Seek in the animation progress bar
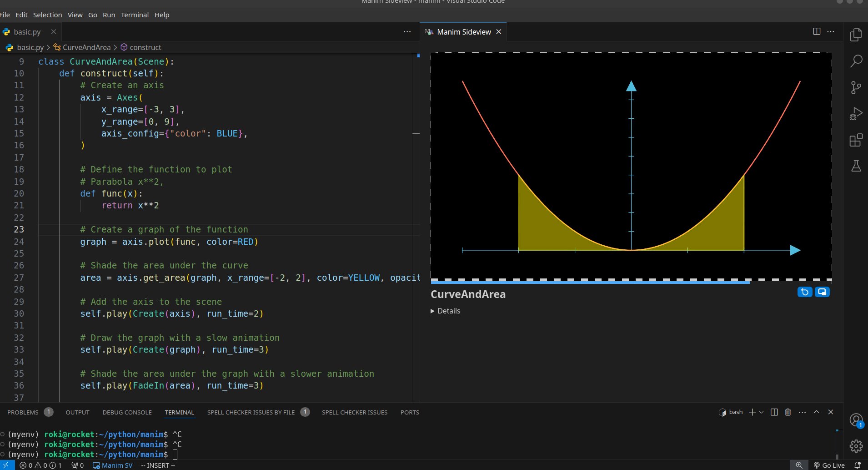Viewport: 868px width, 470px height. point(631,282)
